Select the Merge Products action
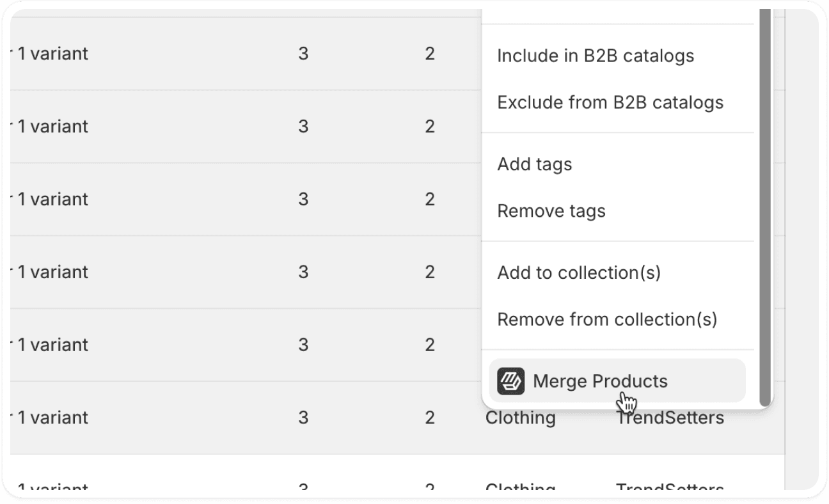Screen dimensions: 829x504 (600, 381)
